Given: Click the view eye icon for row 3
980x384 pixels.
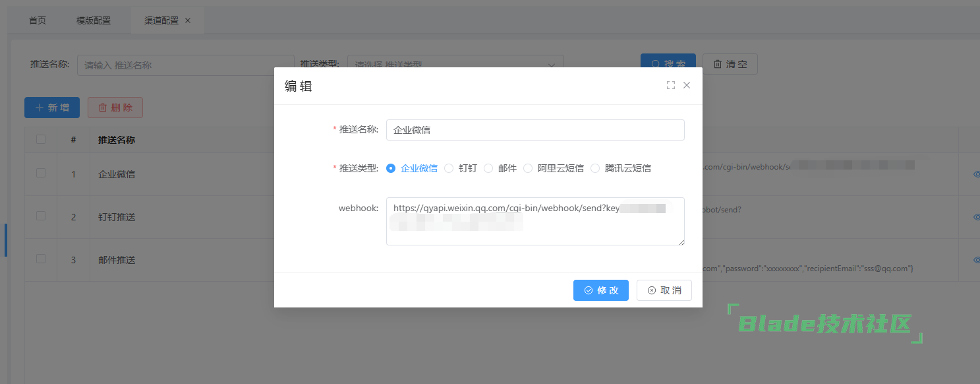Looking at the screenshot, I should [976, 260].
